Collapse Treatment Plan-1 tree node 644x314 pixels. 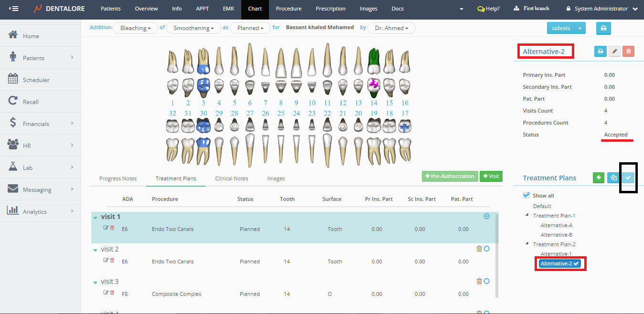click(x=527, y=216)
